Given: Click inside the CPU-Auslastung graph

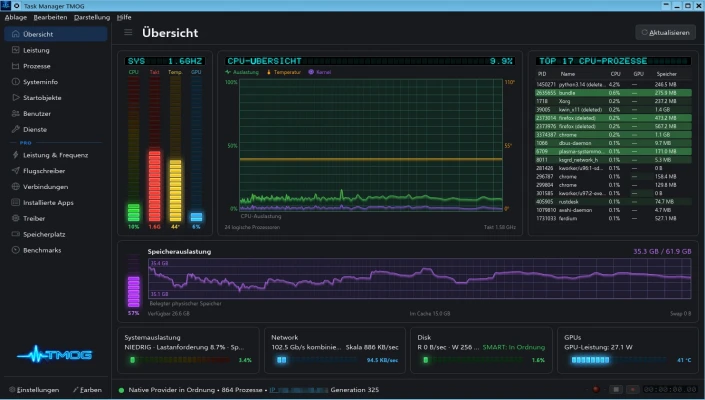Looking at the screenshot, I should 371,145.
